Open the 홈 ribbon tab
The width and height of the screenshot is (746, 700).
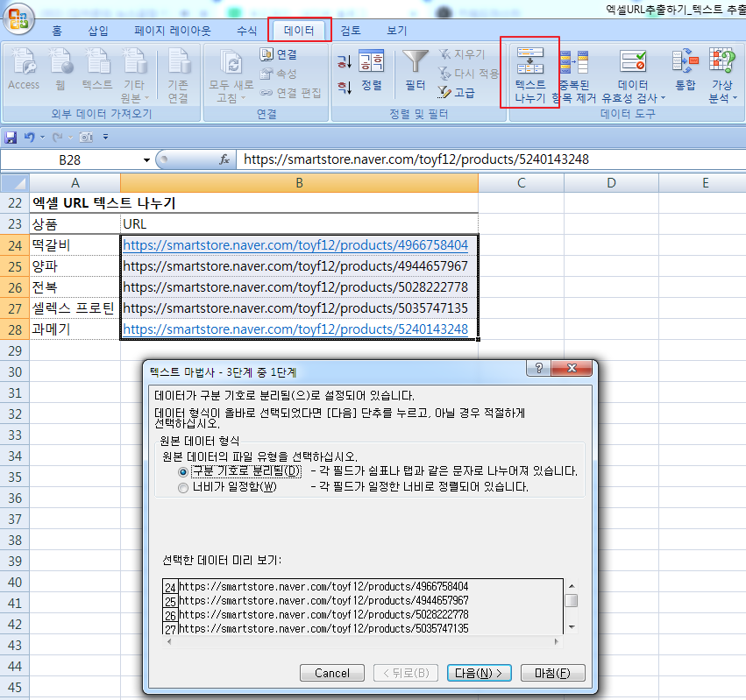point(57,31)
